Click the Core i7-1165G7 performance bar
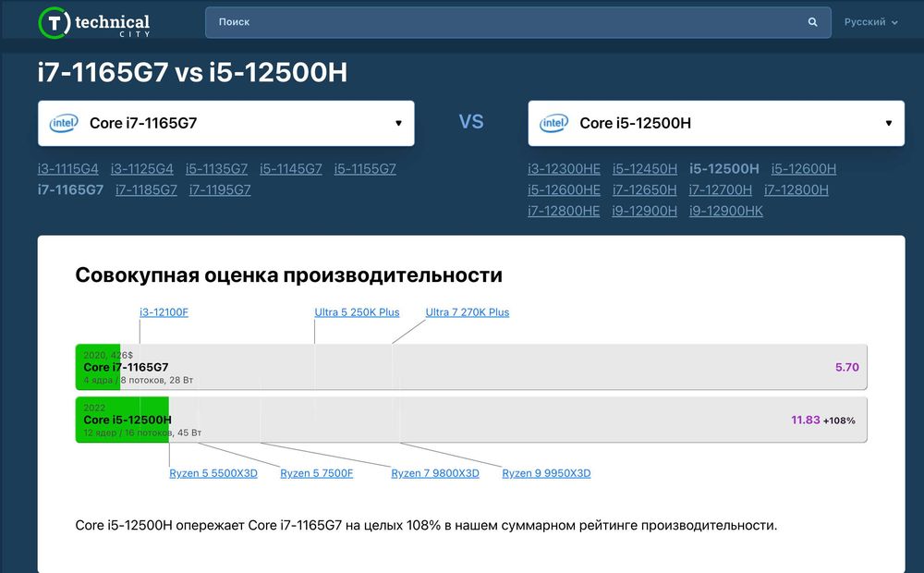This screenshot has width=924, height=573. [x=471, y=367]
